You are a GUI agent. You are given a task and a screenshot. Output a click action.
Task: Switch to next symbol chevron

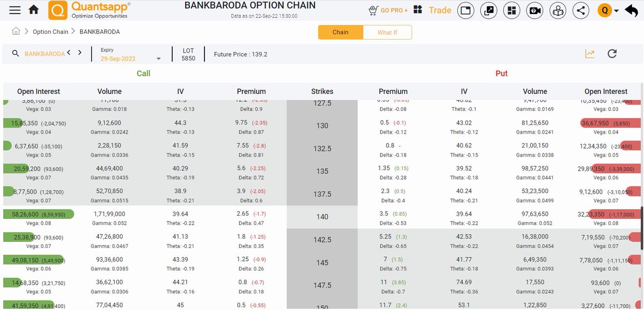point(80,53)
